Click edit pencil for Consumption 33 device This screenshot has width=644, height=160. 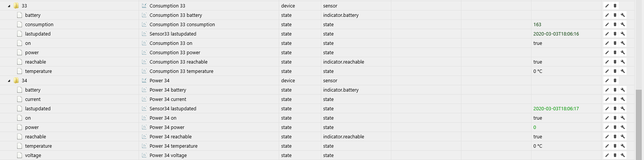tap(607, 6)
